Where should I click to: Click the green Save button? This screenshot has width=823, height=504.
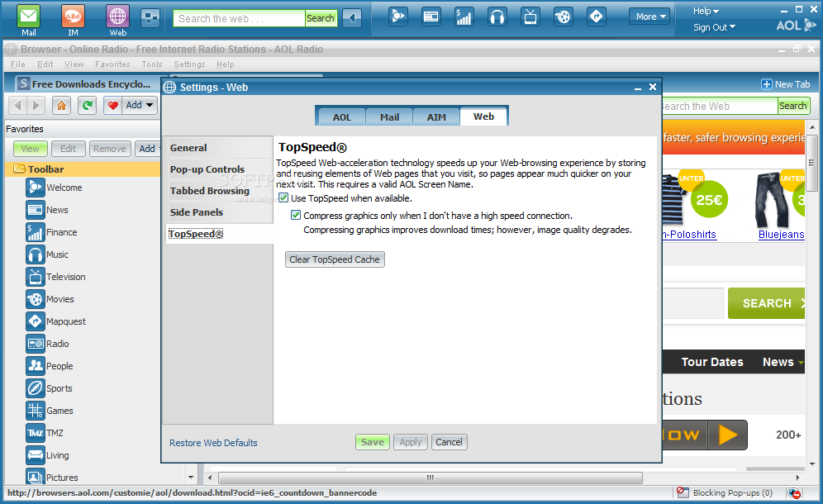[x=373, y=442]
